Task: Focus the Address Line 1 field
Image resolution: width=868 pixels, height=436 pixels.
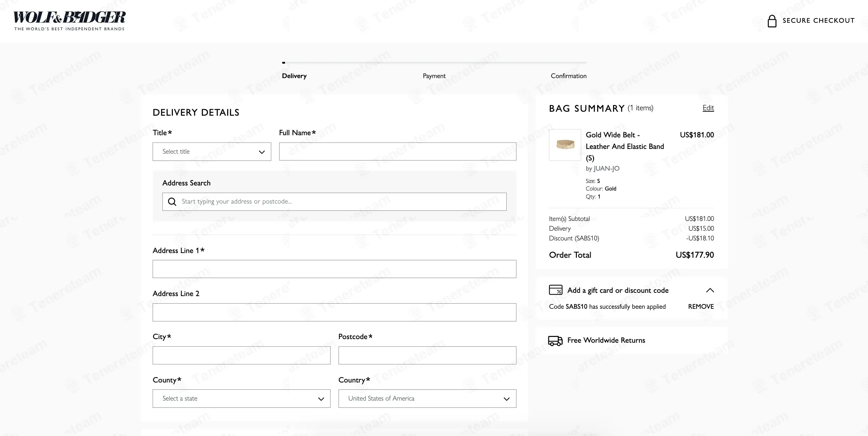Action: (334, 269)
